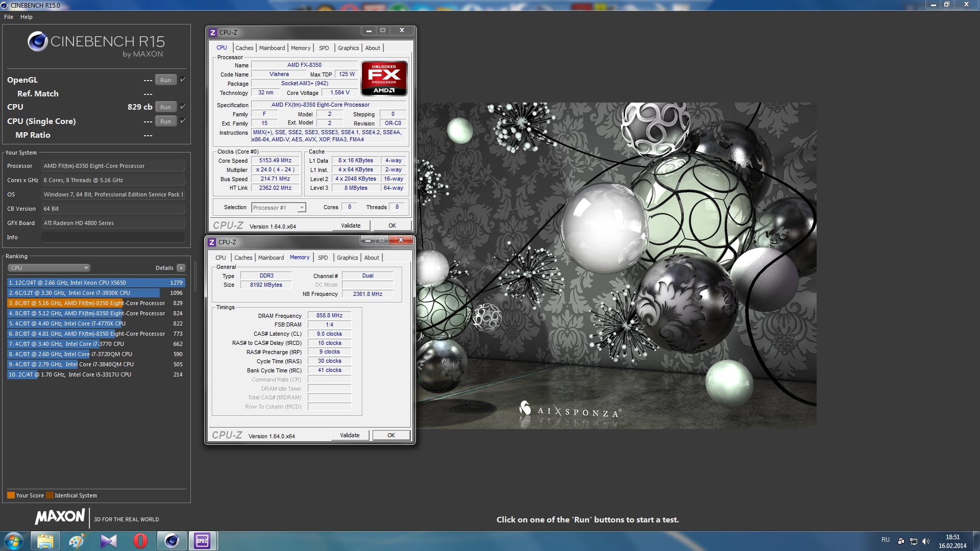980x551 pixels.
Task: Switch to the Mainboard tab in upper CPU-Z
Action: [x=272, y=48]
